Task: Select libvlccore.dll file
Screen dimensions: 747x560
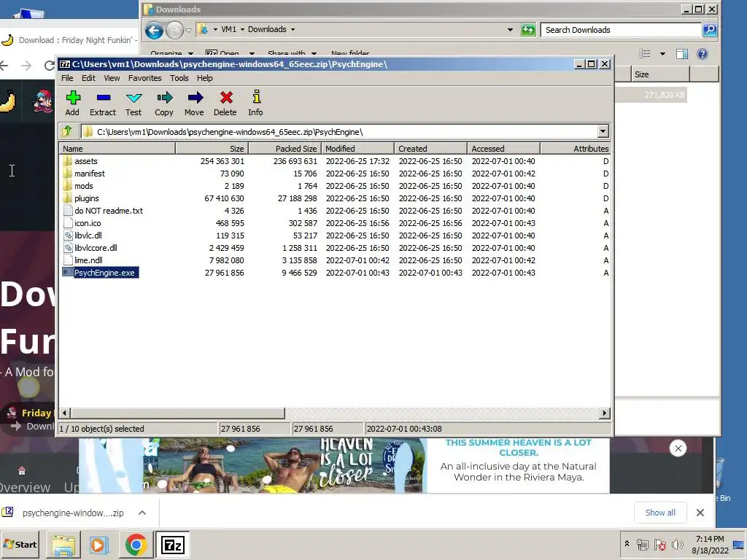Action: click(96, 248)
